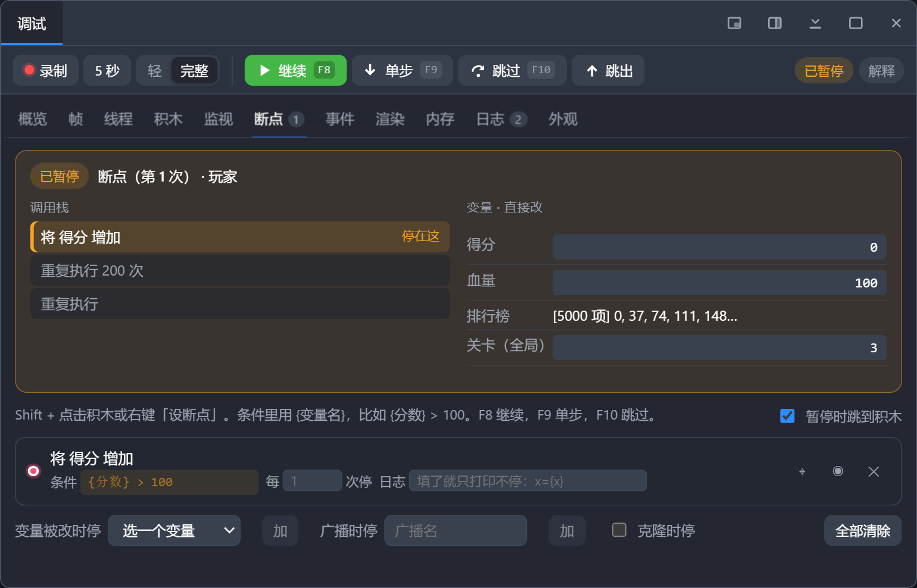
Task: Click the 排行榜 list value text
Action: [x=645, y=315]
